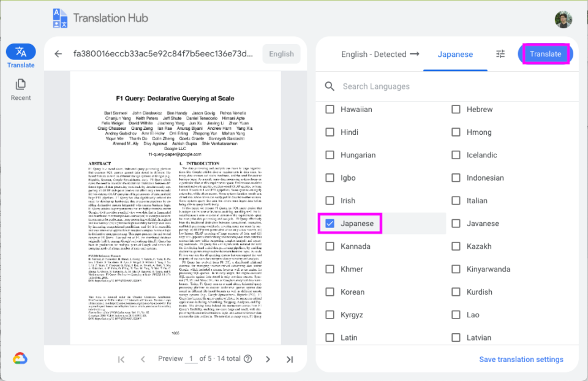Image resolution: width=588 pixels, height=381 pixels.
Task: Uncheck the Japanese language checkbox
Action: (330, 223)
